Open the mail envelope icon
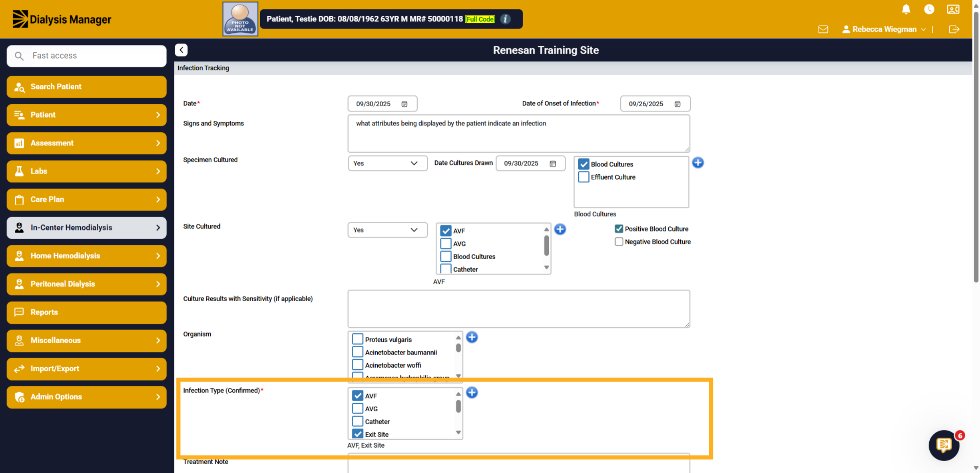Screen dimensions: 980x473 click(823, 29)
